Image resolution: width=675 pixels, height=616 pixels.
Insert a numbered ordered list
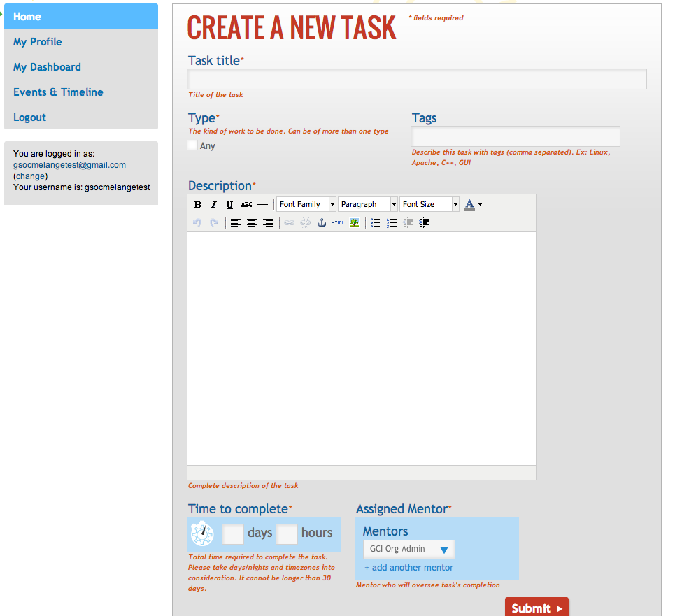pyautogui.click(x=392, y=223)
